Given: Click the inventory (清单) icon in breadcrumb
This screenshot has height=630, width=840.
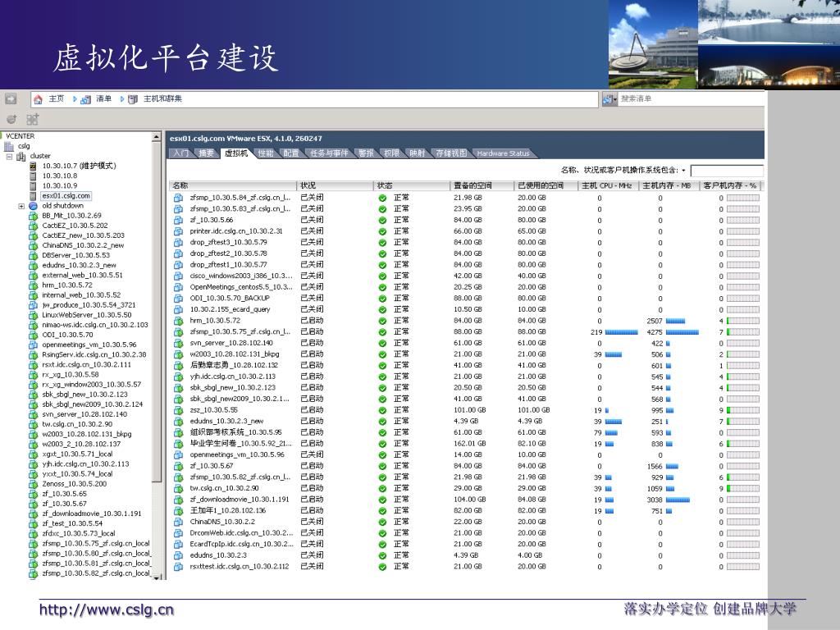Looking at the screenshot, I should (x=85, y=99).
